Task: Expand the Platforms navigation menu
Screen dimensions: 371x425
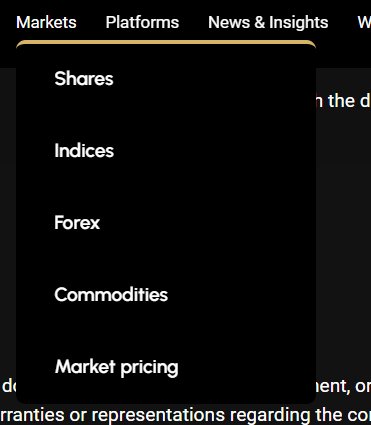Action: coord(142,22)
